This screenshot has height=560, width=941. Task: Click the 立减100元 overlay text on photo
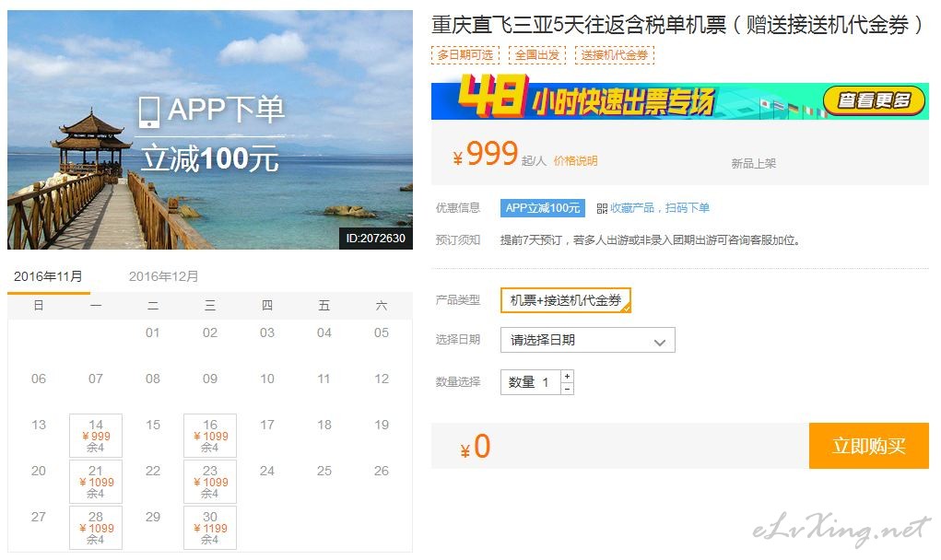210,159
